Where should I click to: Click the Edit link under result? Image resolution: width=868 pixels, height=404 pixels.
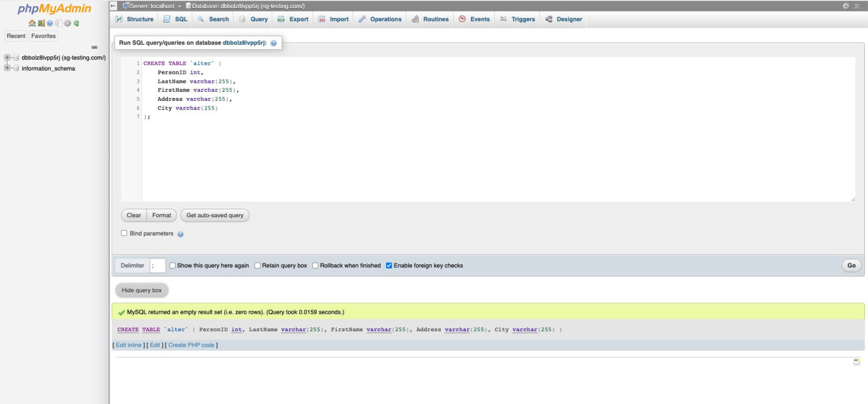155,345
